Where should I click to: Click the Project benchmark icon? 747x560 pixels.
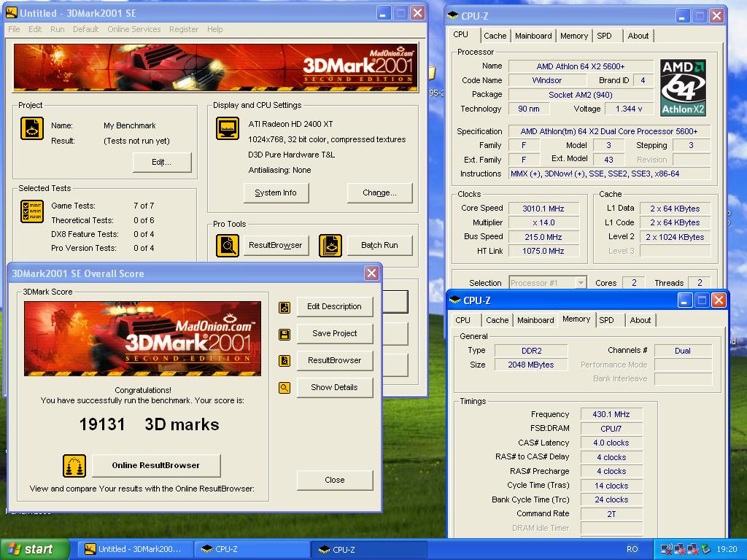[x=32, y=128]
